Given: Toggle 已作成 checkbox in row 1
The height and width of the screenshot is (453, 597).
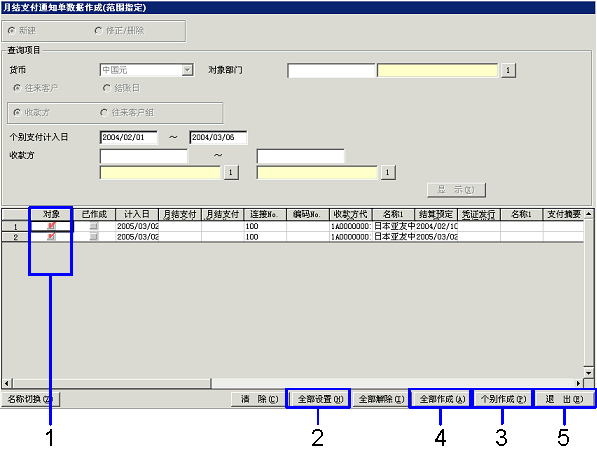Looking at the screenshot, I should click(x=94, y=226).
